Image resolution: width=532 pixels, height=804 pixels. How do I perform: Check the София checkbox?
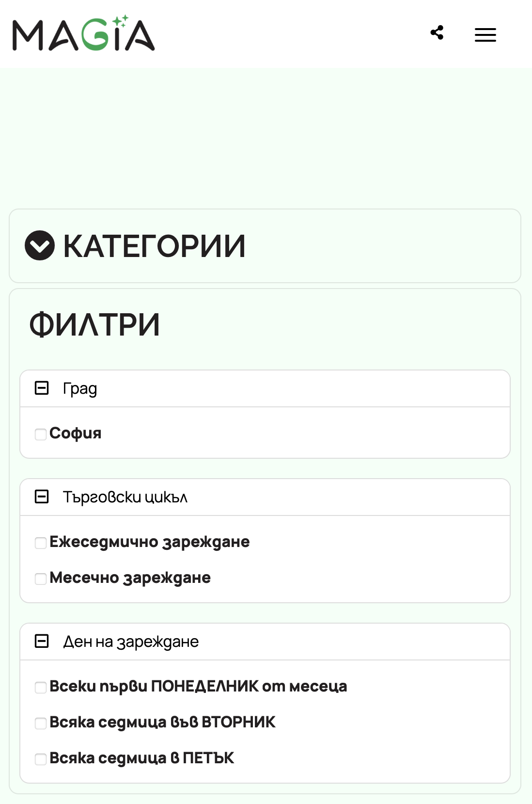[x=41, y=434]
